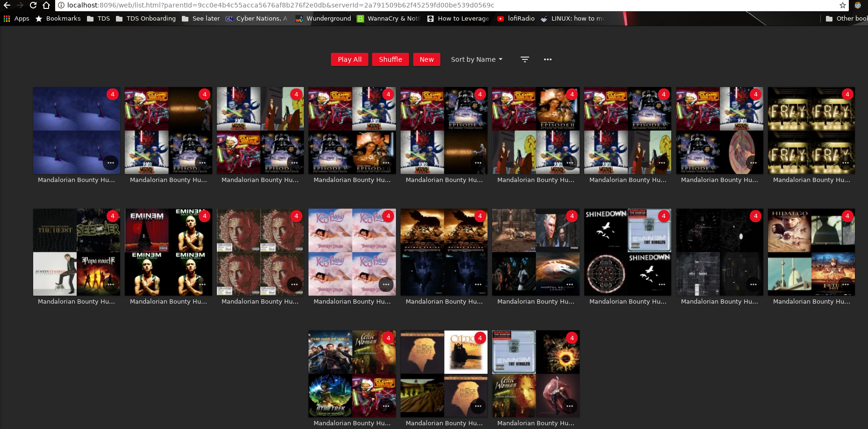Go to browser home icon
The width and height of the screenshot is (868, 429).
[x=46, y=5]
